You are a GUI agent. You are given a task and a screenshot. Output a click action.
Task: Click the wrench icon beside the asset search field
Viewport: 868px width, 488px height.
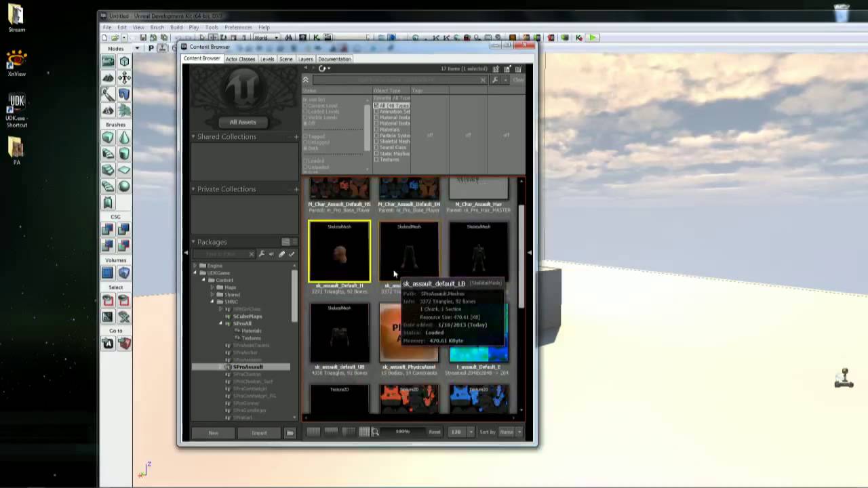495,80
